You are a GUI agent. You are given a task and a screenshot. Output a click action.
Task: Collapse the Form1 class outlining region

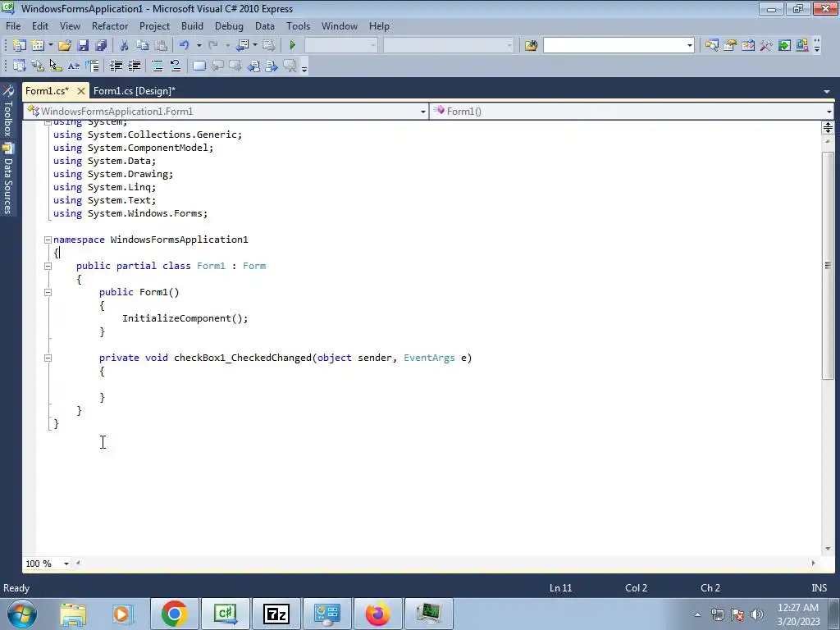tap(48, 267)
